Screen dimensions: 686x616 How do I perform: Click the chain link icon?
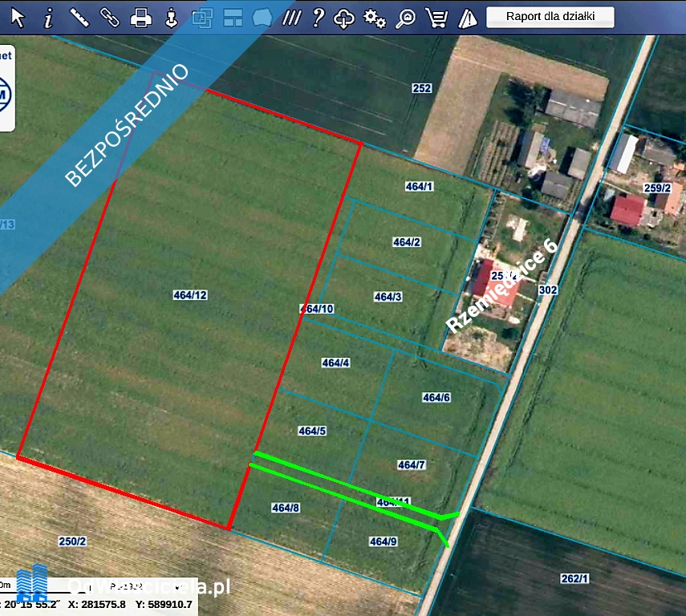109,17
